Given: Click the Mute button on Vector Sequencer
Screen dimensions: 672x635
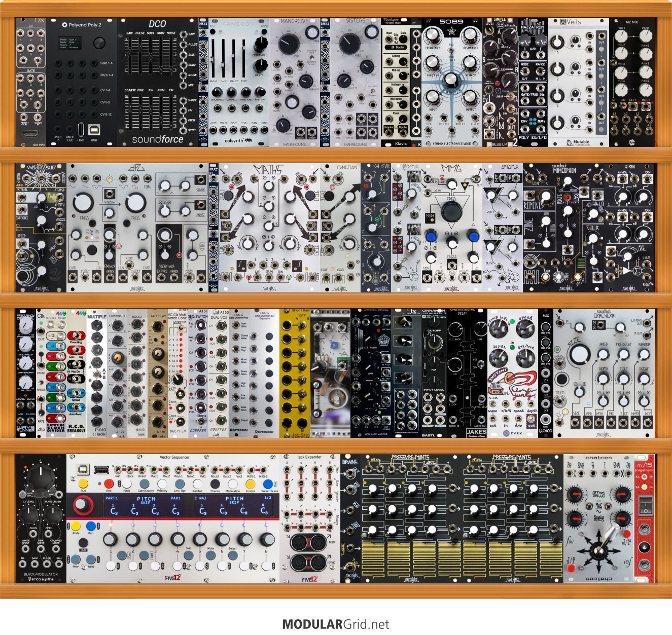Looking at the screenshot, I should 211,555.
